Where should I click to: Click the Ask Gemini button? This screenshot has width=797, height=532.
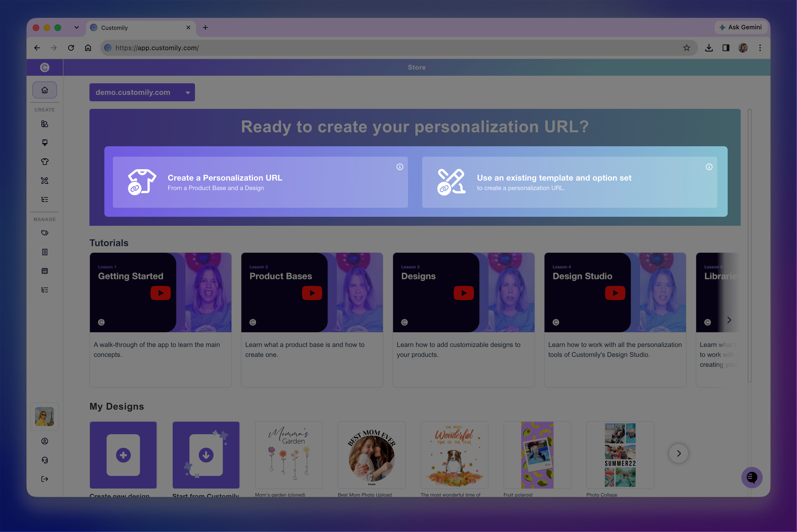tap(741, 27)
